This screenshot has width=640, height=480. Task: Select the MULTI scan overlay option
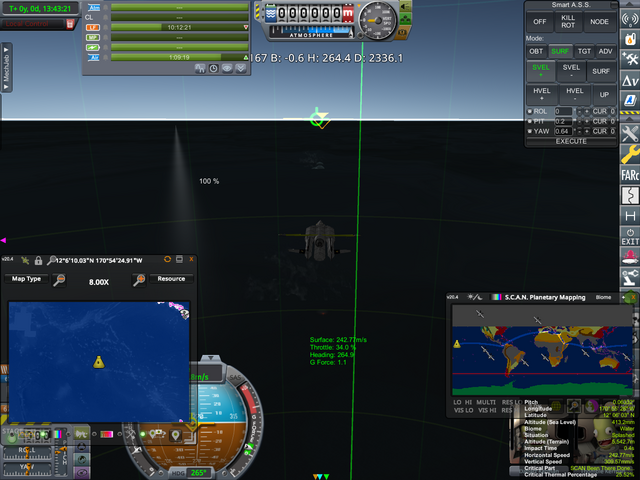click(x=486, y=402)
